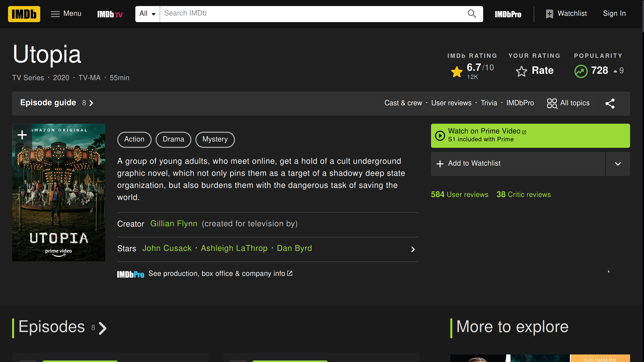This screenshot has height=362, width=644.
Task: Click the All topics grid icon
Action: 552,103
